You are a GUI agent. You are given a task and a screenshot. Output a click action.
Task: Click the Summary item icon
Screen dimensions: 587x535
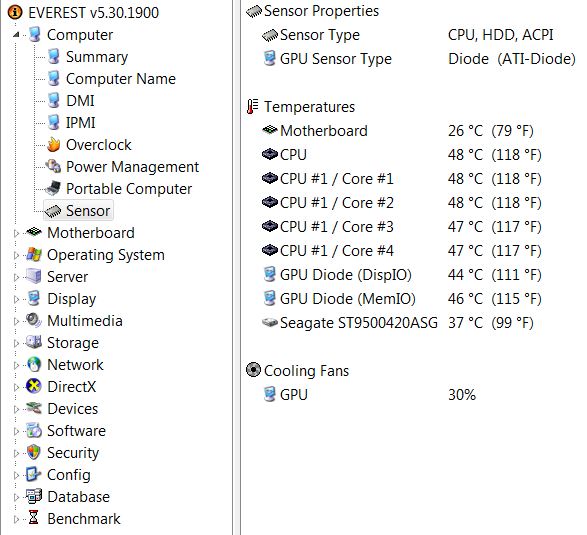click(x=54, y=57)
